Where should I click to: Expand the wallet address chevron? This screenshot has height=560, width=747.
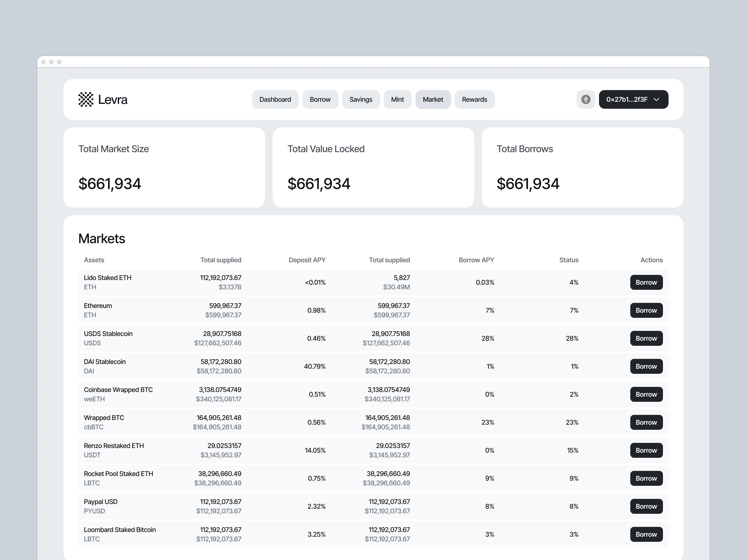pos(657,99)
